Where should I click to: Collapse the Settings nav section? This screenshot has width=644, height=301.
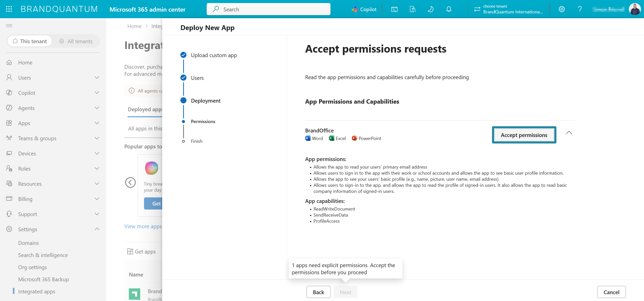point(97,229)
